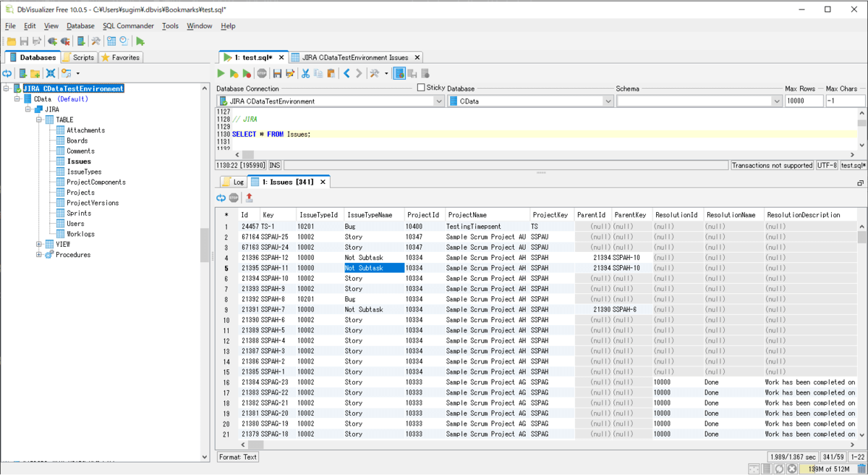
Task: Click the Save file icon in editor toolbar
Action: click(277, 73)
